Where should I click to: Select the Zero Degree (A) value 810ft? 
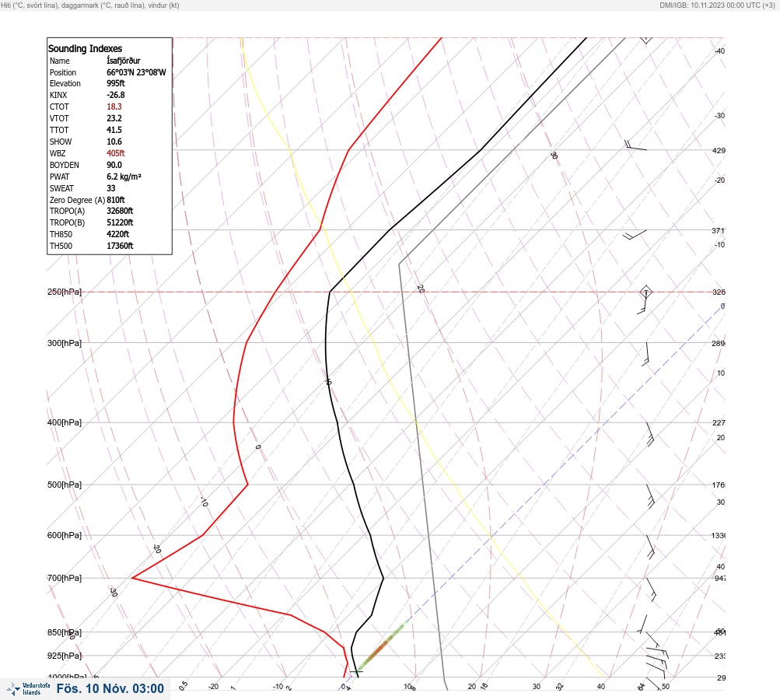coord(116,200)
